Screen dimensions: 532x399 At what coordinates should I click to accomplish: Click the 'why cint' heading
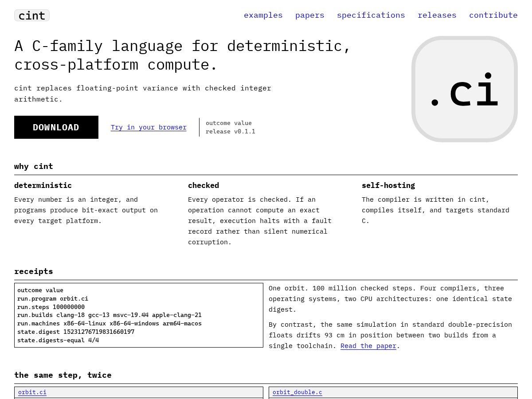pos(34,166)
